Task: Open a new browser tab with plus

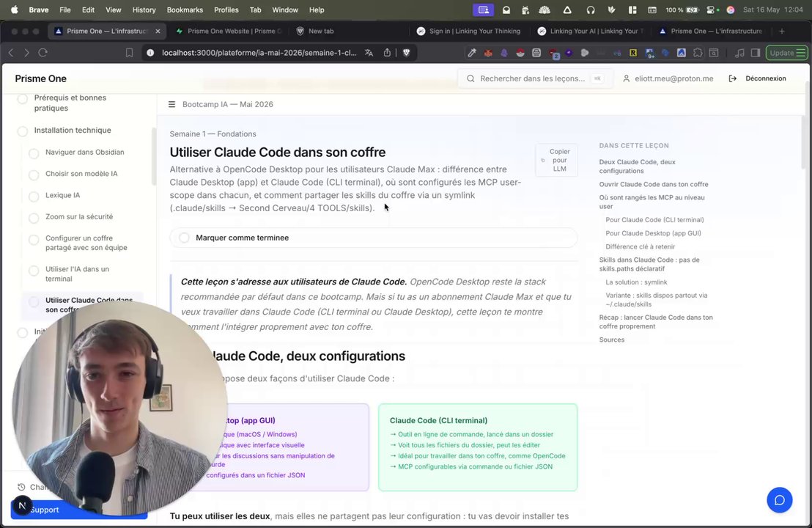Action: tap(782, 31)
